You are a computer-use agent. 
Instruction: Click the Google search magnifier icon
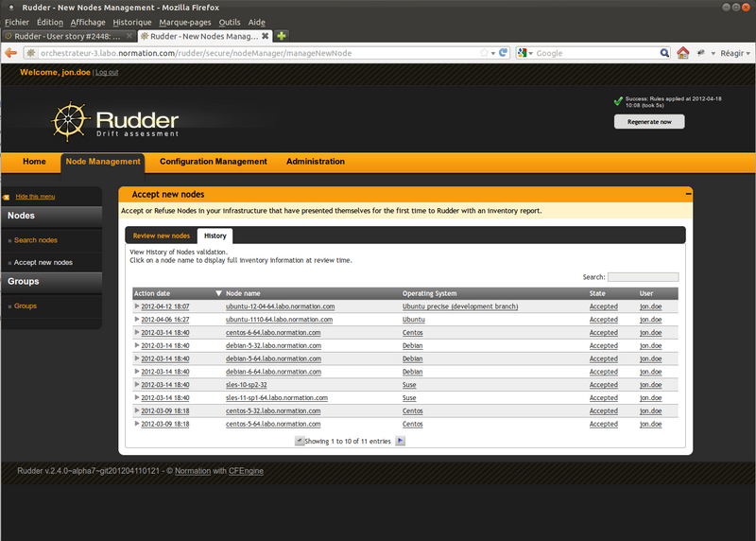[664, 53]
